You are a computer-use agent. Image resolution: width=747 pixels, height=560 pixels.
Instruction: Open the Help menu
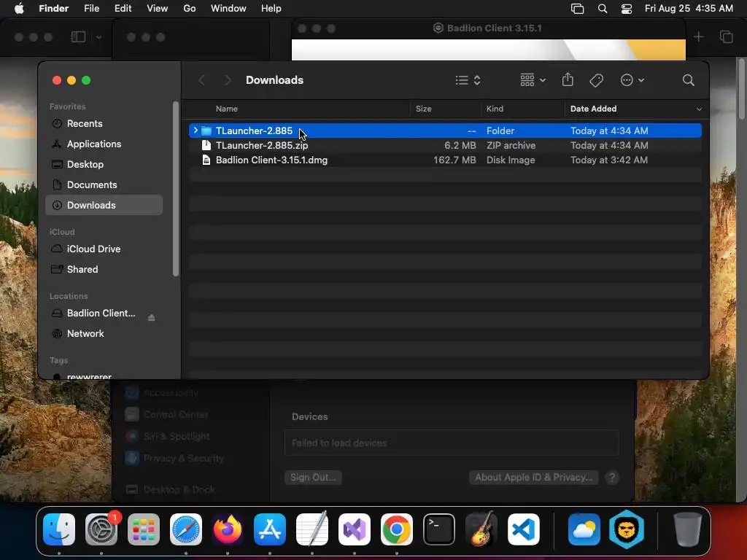271,9
